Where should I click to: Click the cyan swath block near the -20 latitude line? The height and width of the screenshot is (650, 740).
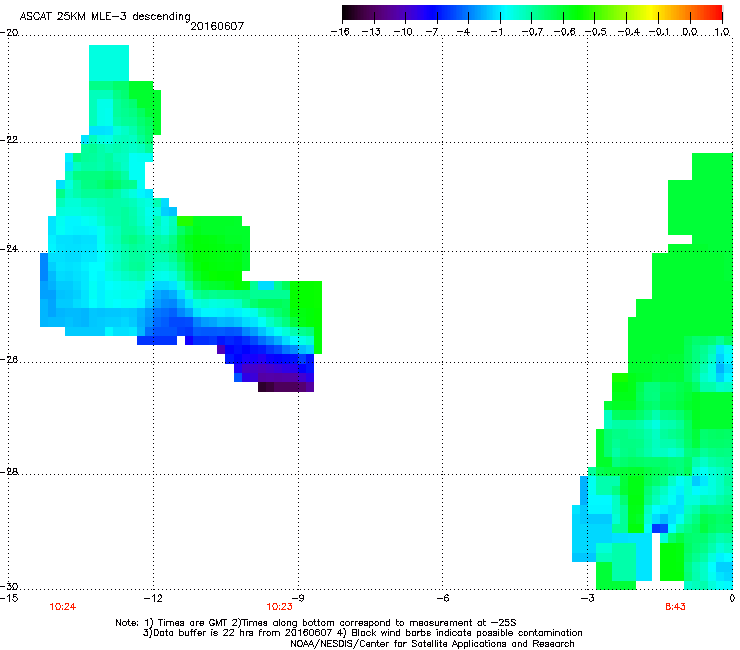[x=109, y=63]
